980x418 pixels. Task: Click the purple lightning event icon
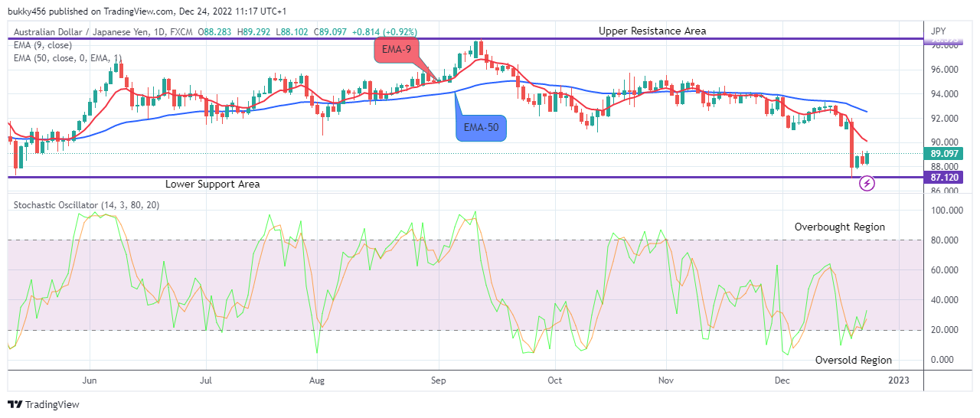867,183
